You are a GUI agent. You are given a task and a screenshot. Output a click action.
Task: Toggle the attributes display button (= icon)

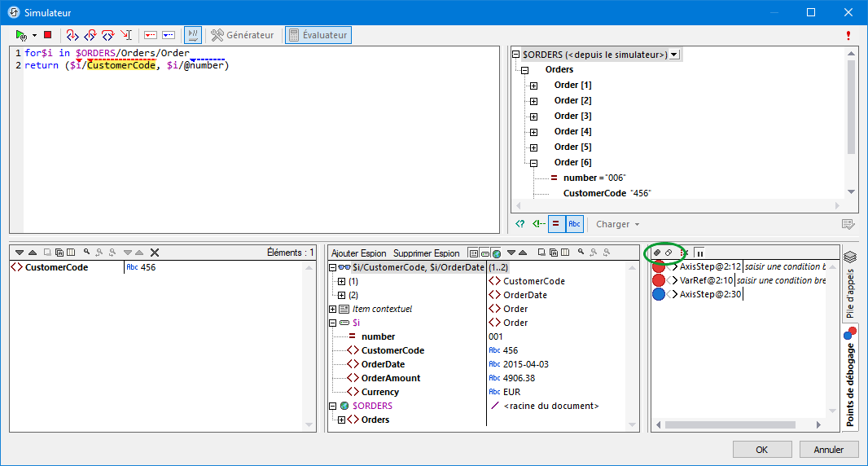pos(556,224)
